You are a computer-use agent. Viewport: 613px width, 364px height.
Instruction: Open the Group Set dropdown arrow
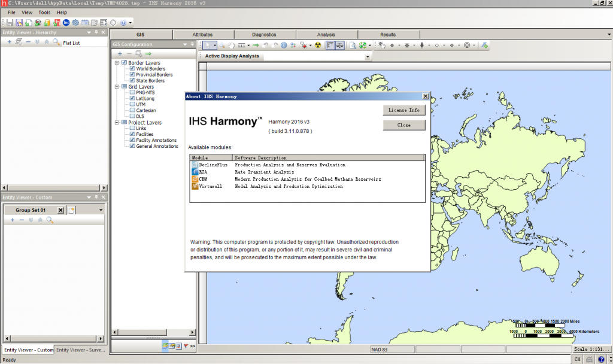coord(101,210)
